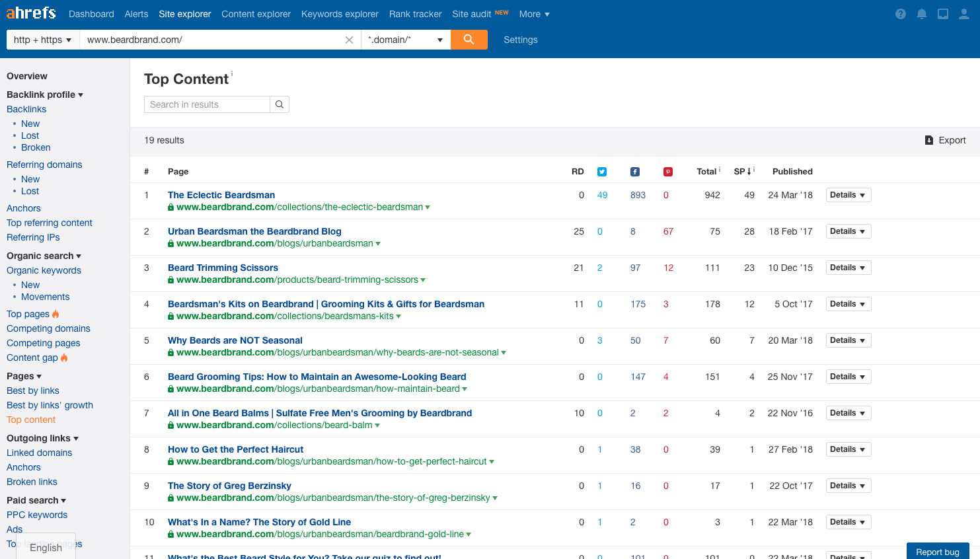Click the orange search magnifier button
Viewport: 980px width, 559px height.
coord(469,40)
